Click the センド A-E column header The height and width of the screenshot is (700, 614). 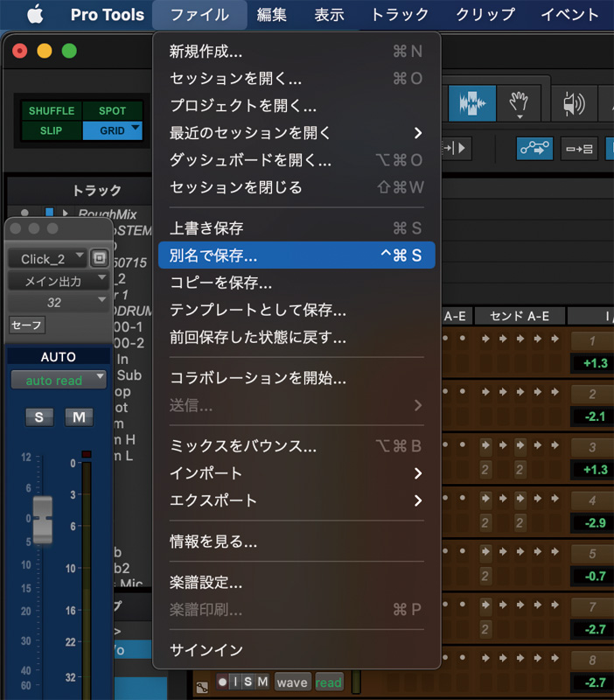pyautogui.click(x=520, y=316)
